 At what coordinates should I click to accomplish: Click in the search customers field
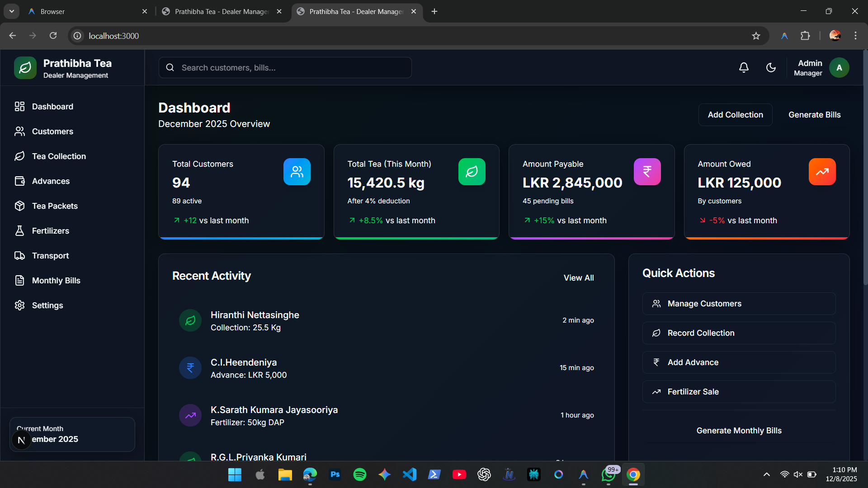point(285,68)
